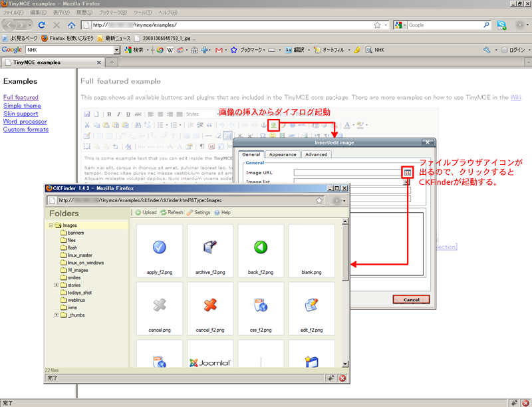Viewport: 532px width, 407px height.
Task: Select the banners folder in CKFinder
Action: click(x=72, y=233)
